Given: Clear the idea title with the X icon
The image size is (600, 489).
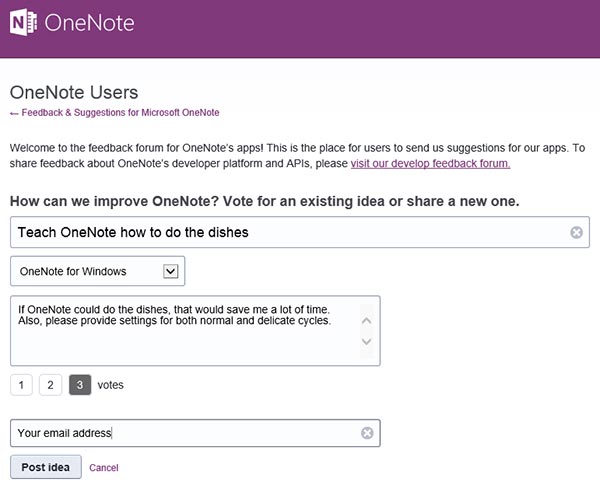Looking at the screenshot, I should (x=576, y=232).
